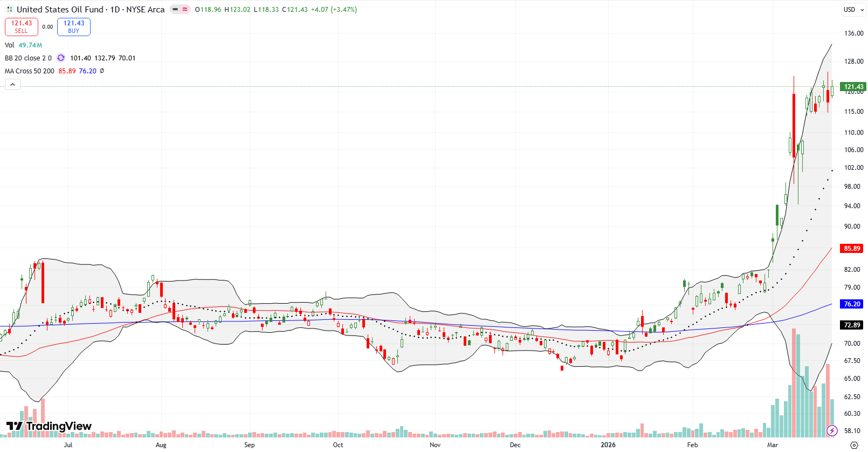Click the green 121.43 current price label
The width and height of the screenshot is (868, 452).
(853, 86)
